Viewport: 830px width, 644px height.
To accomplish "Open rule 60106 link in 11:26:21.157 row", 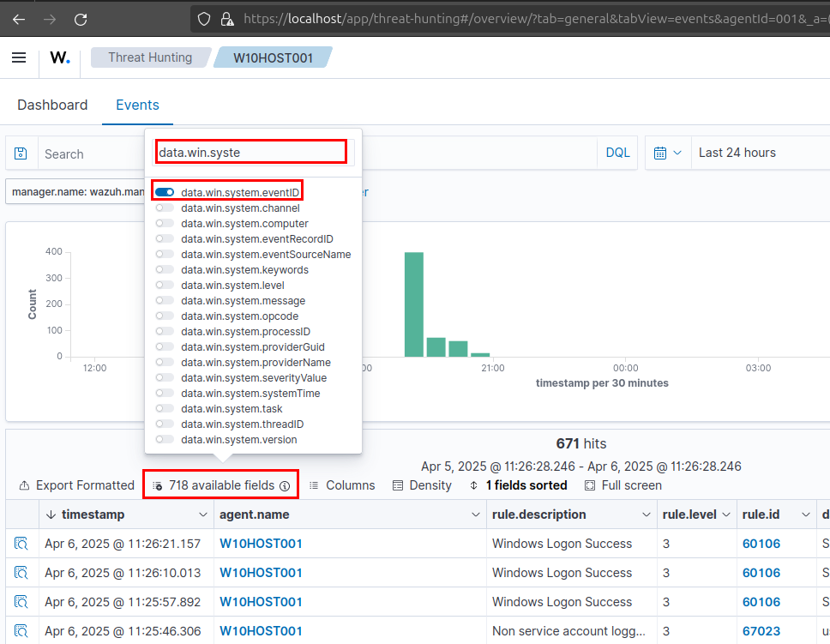I will [x=761, y=544].
